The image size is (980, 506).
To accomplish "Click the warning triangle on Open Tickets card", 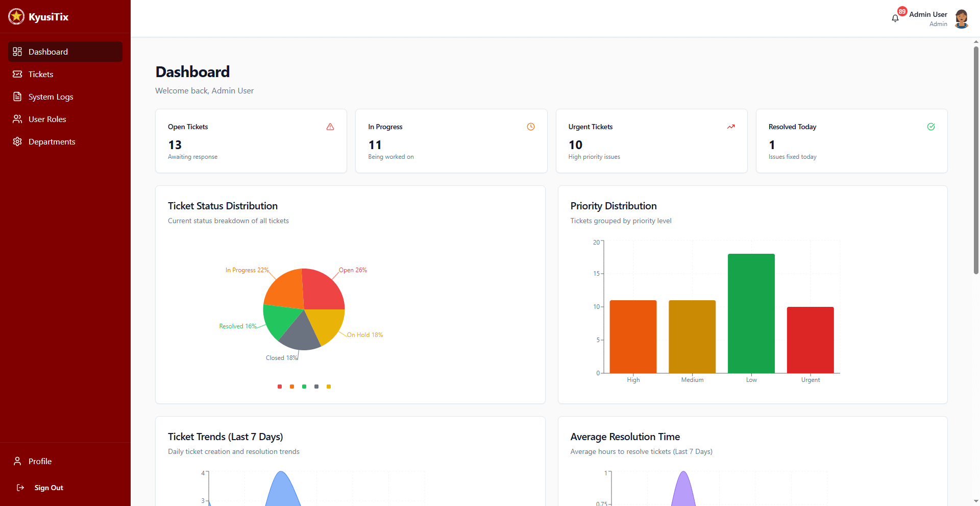I will [330, 127].
